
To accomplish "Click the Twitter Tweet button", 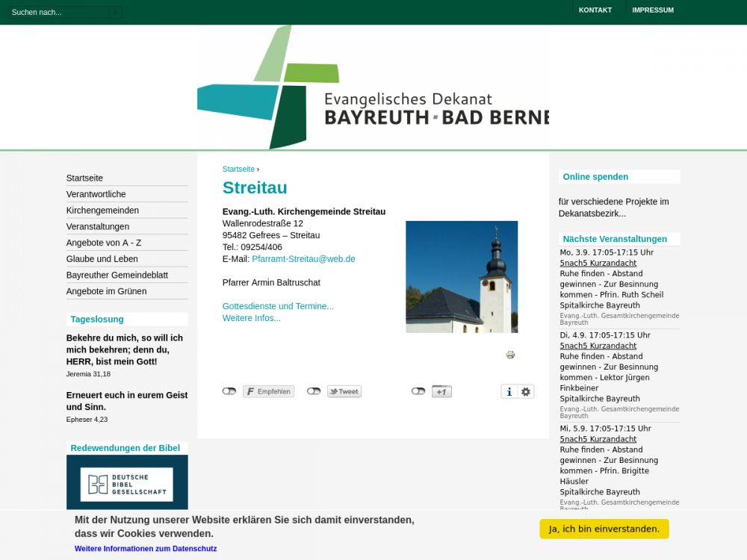I will (344, 391).
